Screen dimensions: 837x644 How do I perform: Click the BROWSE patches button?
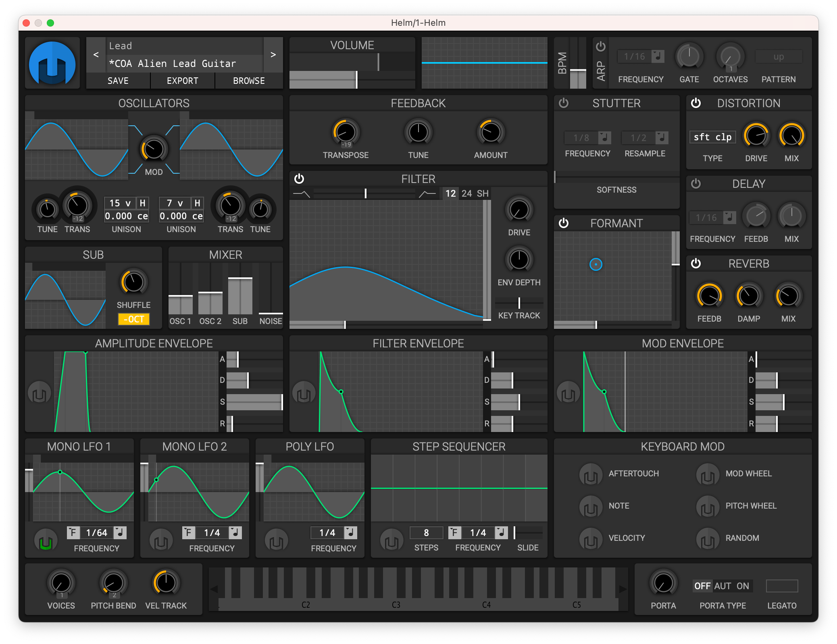point(249,81)
